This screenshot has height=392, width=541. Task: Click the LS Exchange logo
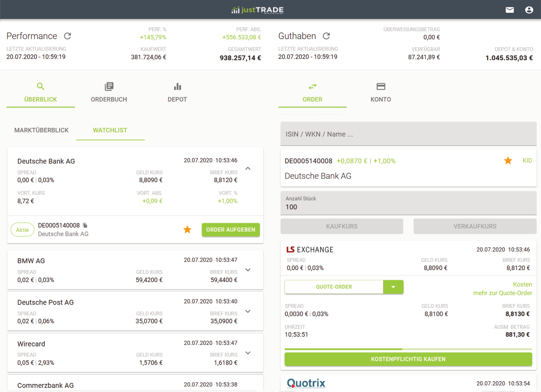tap(310, 250)
